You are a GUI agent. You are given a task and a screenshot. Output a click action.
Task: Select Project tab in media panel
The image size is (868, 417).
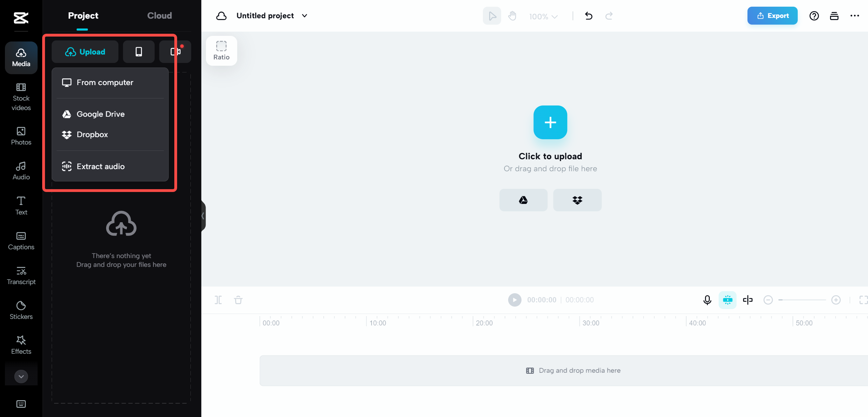pos(83,15)
